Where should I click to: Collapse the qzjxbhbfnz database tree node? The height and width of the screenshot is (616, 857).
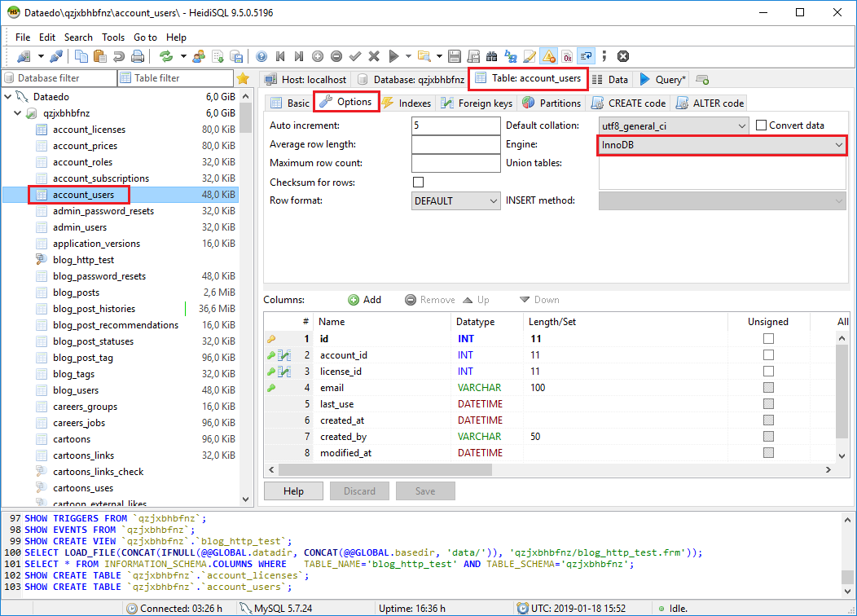pyautogui.click(x=19, y=113)
